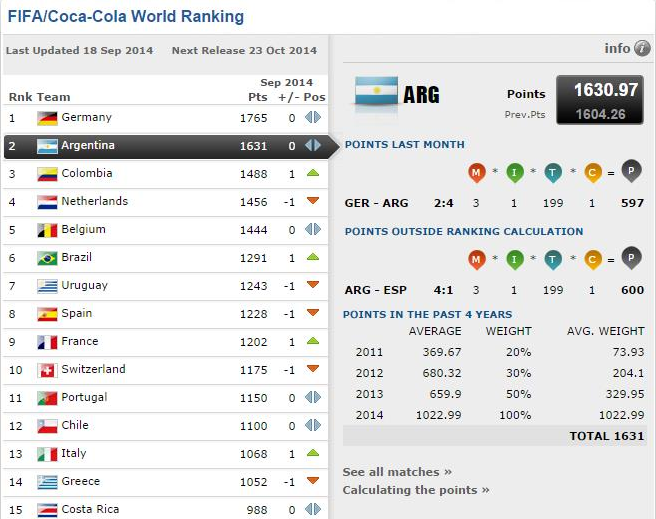This screenshot has width=656, height=519.
Task: Click Greece's flag icon
Action: 47,483
